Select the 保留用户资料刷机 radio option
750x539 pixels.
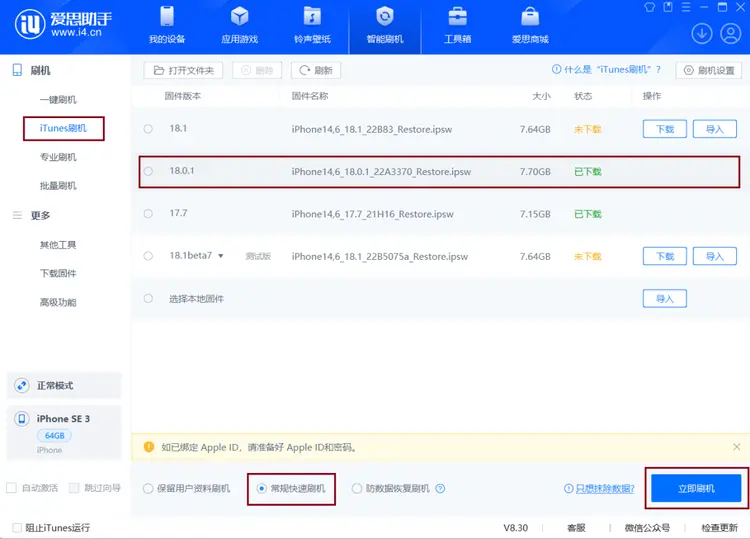(149, 489)
